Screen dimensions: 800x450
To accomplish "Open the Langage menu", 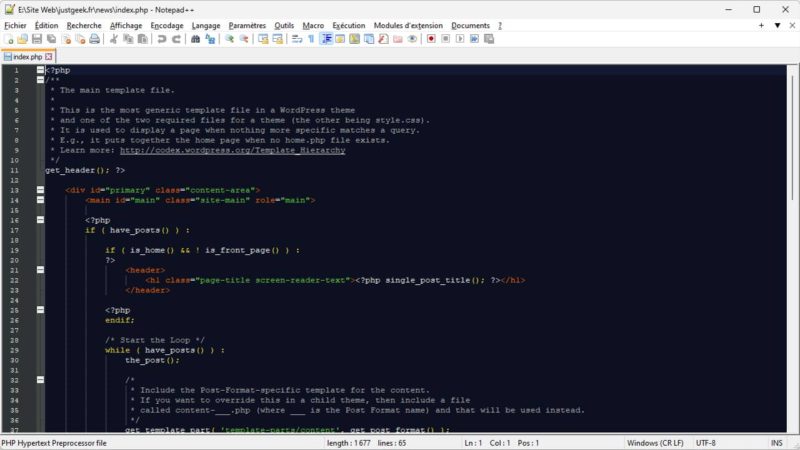I will (206, 26).
